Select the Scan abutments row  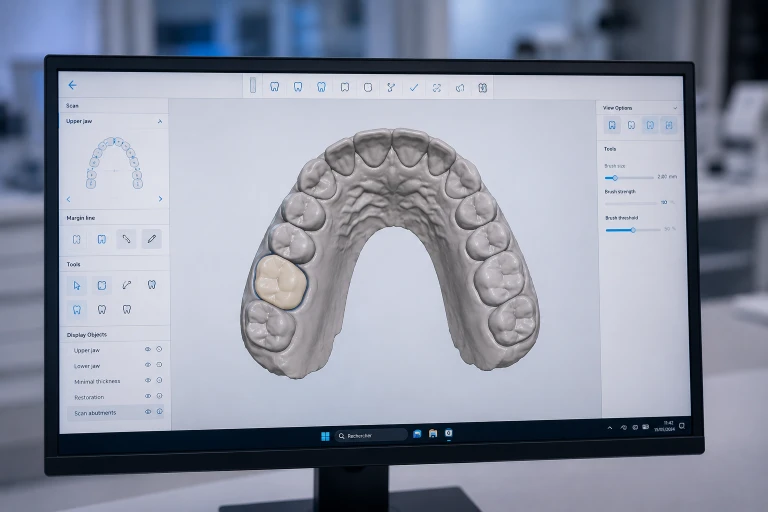coord(115,413)
